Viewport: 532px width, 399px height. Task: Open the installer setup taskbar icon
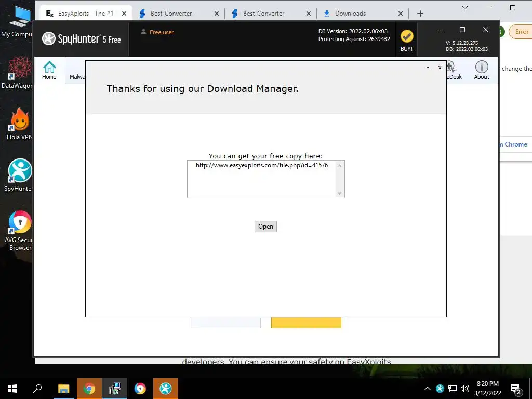(x=115, y=389)
